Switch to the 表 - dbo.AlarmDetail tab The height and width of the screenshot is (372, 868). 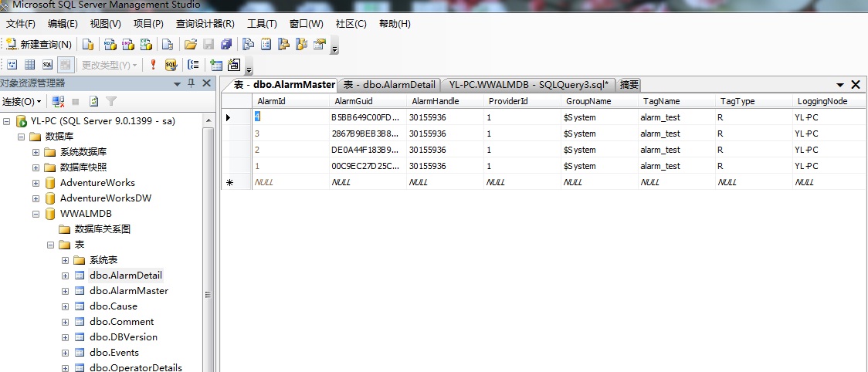point(390,85)
